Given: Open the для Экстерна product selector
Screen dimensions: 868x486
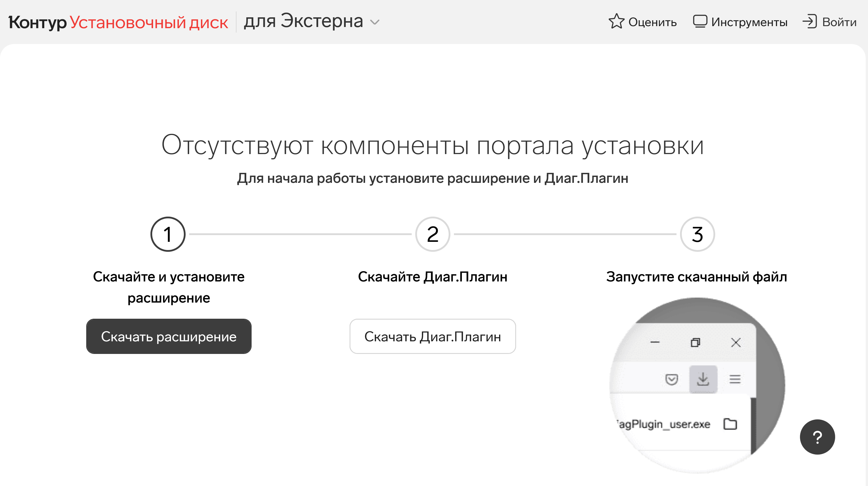Looking at the screenshot, I should 312,22.
